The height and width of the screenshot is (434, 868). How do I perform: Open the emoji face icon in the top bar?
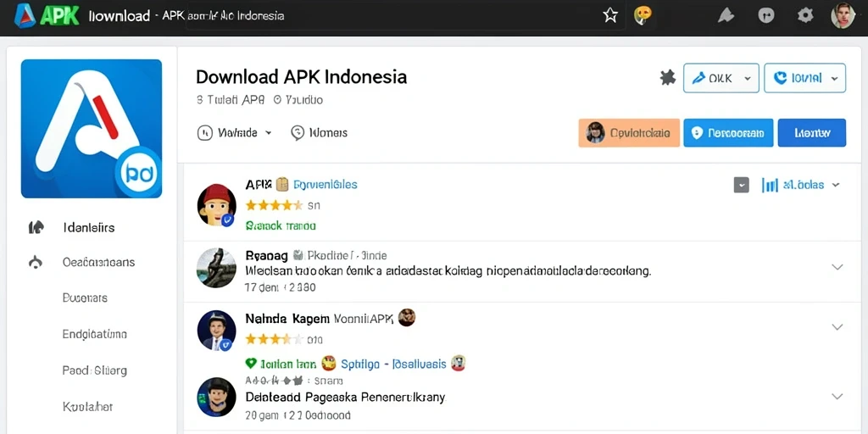tap(643, 15)
